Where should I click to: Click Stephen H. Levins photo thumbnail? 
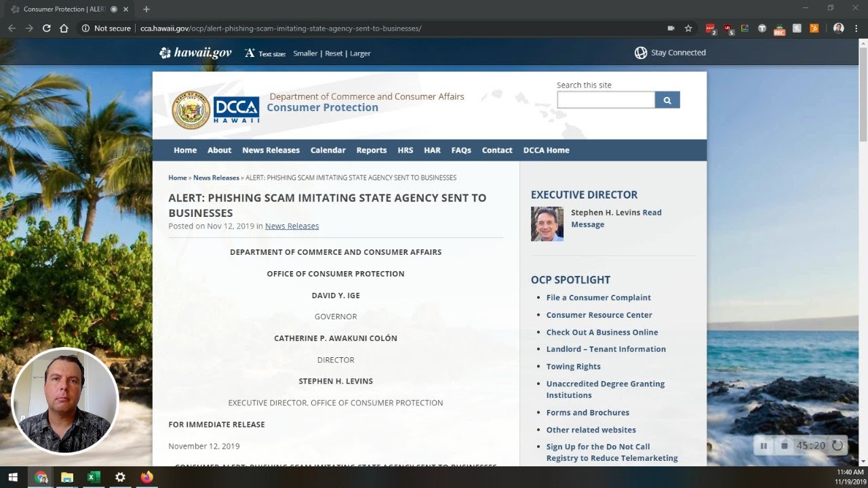coord(547,224)
